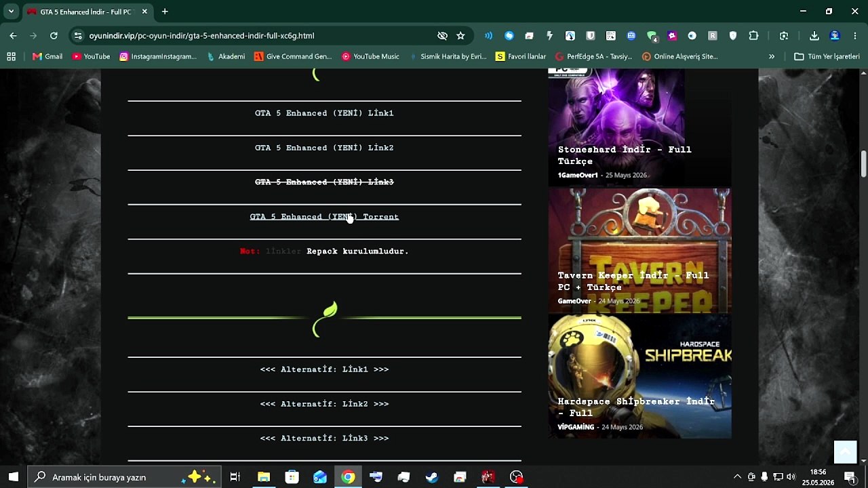Screen dimensions: 868x488
Task: Show hidden system tray icons
Action: pyautogui.click(x=738, y=477)
